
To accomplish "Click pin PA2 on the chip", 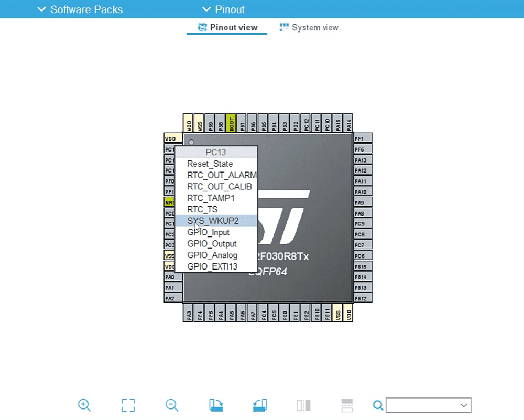I will click(173, 298).
